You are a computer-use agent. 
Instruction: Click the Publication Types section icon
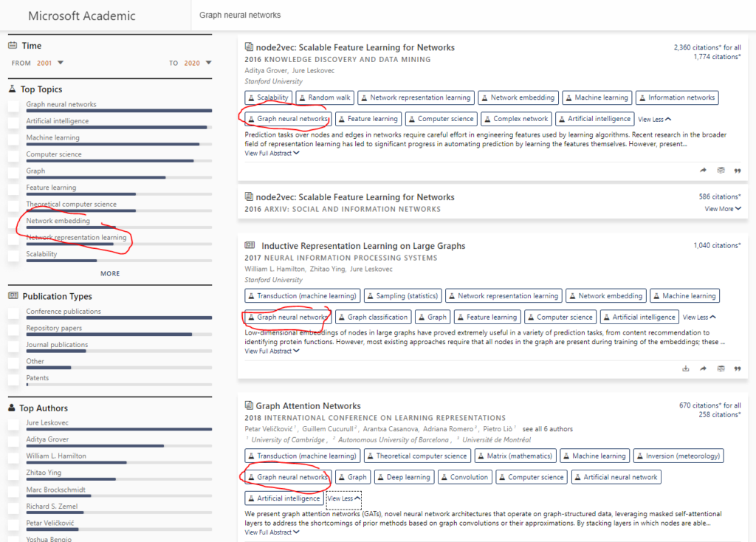[x=13, y=296]
